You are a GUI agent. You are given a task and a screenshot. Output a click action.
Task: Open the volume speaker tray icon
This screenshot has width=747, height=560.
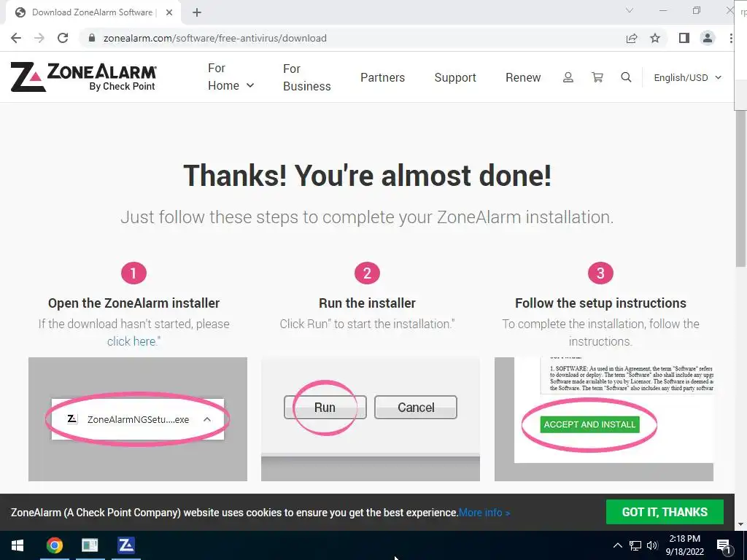point(652,545)
